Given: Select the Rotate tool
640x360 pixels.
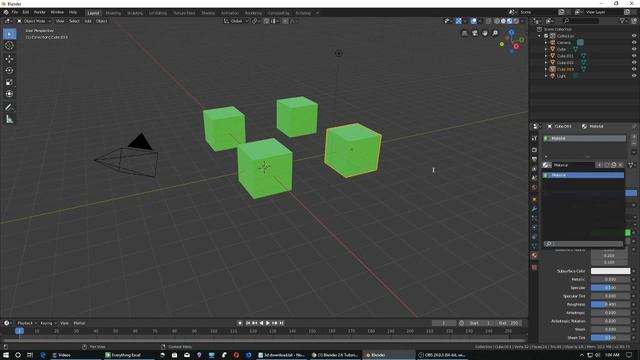Looking at the screenshot, I should (9, 70).
